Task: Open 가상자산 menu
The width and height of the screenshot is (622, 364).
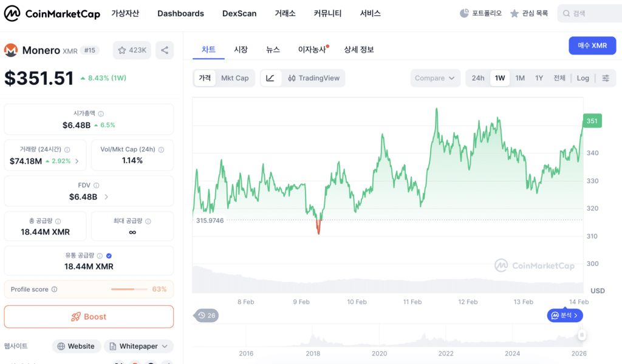Action: 125,13
